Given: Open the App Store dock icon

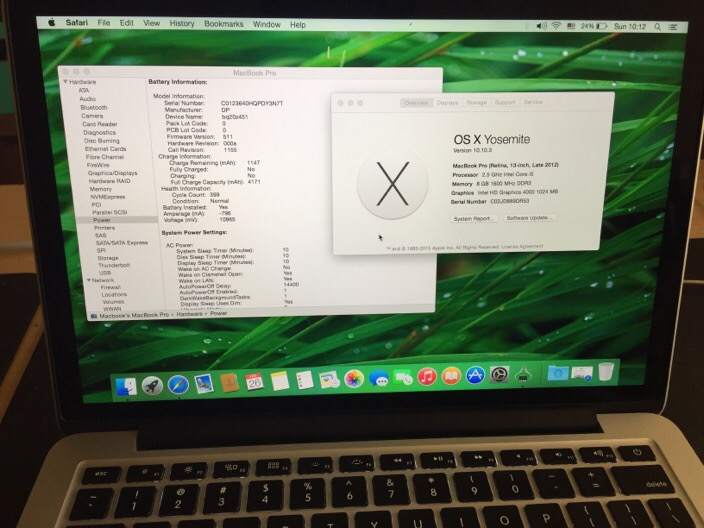Looking at the screenshot, I should [x=475, y=376].
